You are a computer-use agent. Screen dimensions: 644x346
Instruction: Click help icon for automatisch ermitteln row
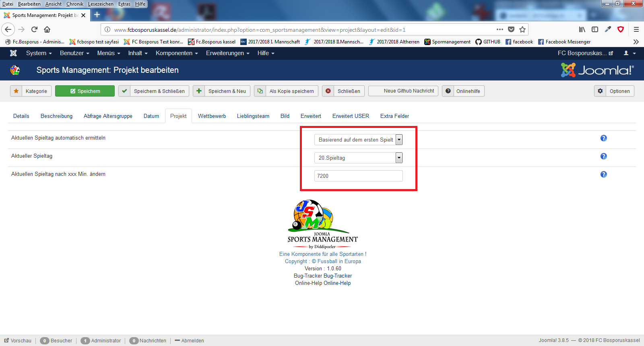[x=603, y=138]
